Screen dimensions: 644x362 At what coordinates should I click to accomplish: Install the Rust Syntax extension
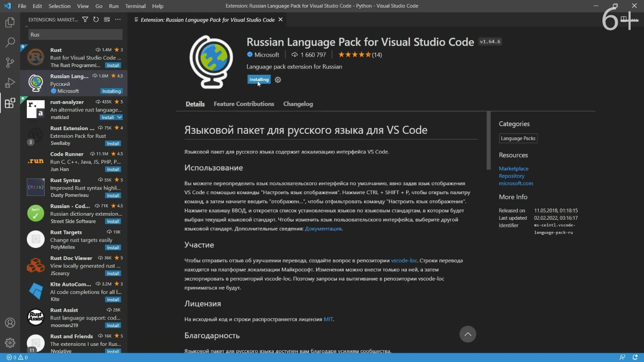(x=113, y=196)
